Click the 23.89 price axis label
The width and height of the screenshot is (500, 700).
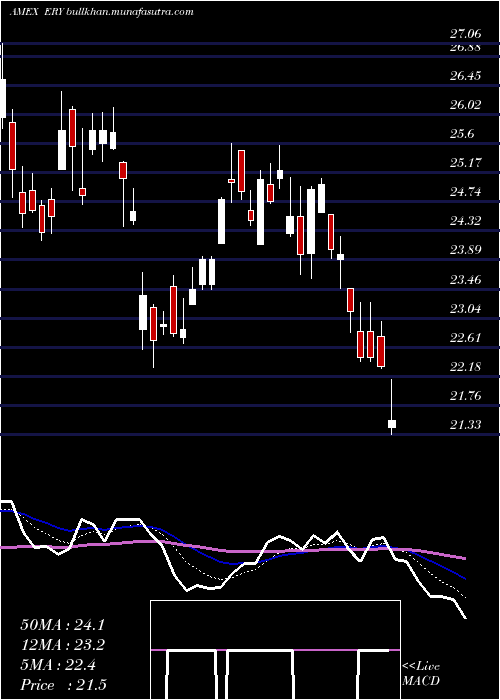(465, 250)
